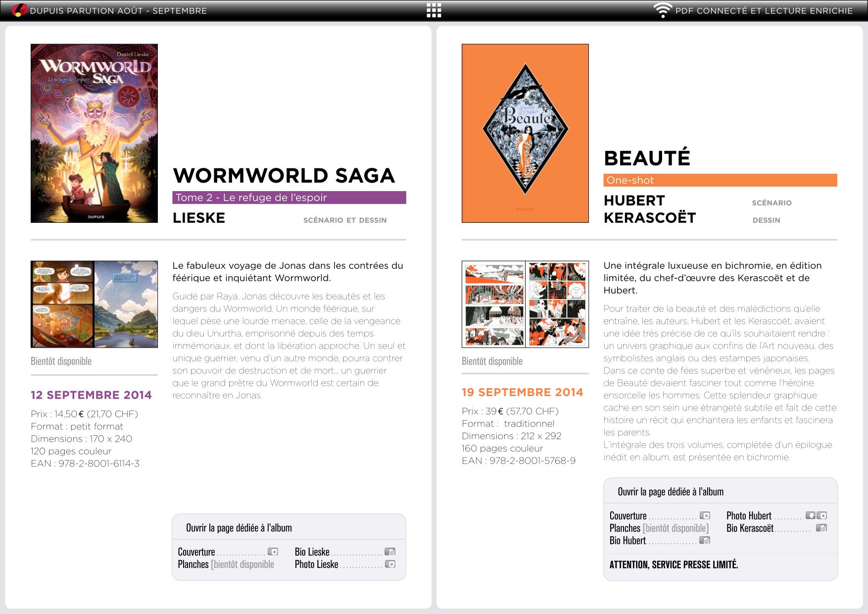The width and height of the screenshot is (868, 614).
Task: Open the Wormworld Saga sample pages thumbnail
Action: pyautogui.click(x=94, y=304)
